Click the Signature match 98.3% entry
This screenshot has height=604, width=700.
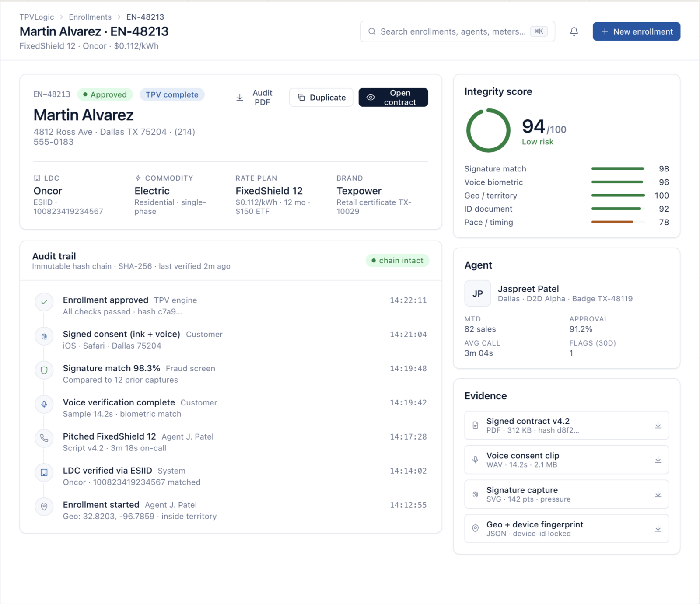(x=231, y=374)
